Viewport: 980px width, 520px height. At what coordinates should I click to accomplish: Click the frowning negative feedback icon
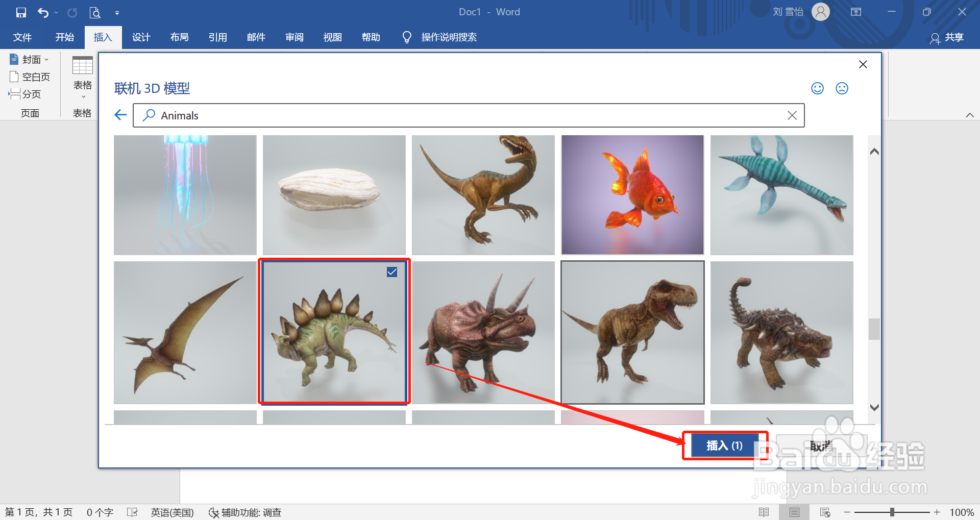[x=842, y=88]
